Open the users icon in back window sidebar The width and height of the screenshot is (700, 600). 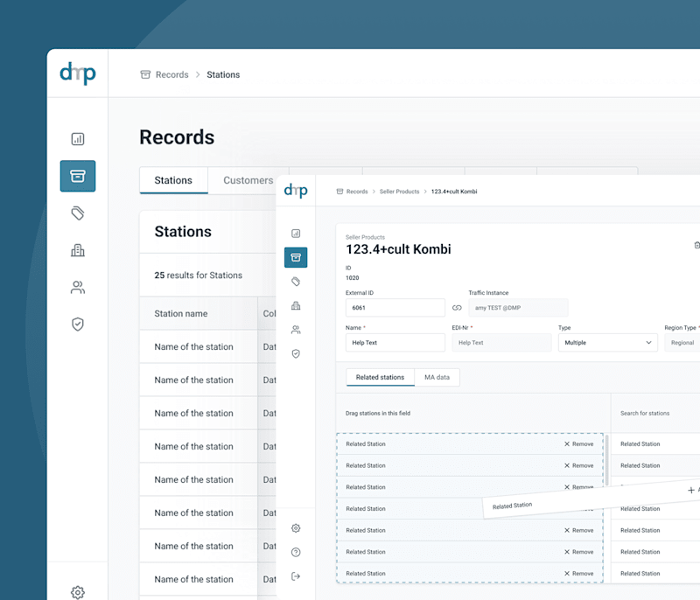tap(78, 287)
